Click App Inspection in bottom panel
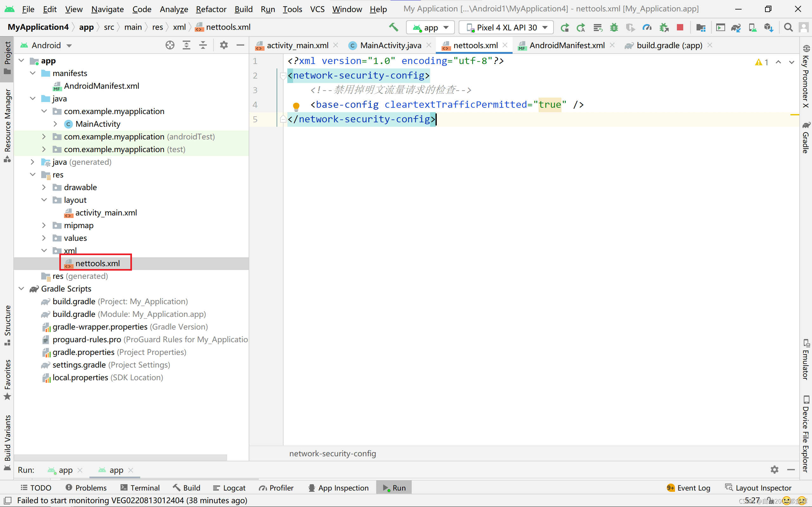The width and height of the screenshot is (812, 507). [x=338, y=488]
